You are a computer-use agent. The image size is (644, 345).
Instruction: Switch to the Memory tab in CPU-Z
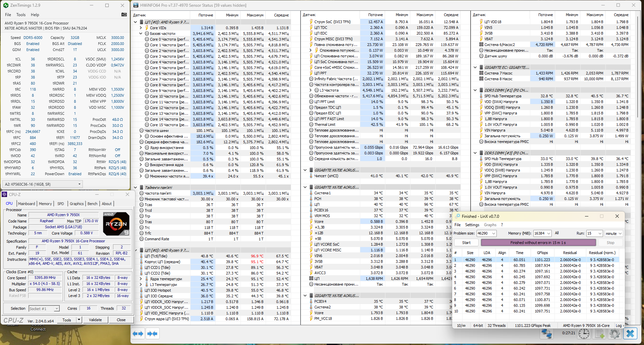coord(45,204)
